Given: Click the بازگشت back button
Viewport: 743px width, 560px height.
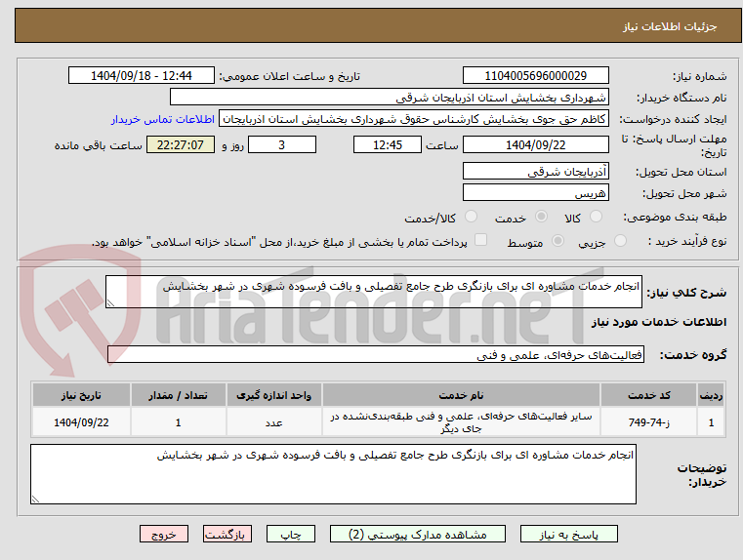Looking at the screenshot, I should 227,534.
